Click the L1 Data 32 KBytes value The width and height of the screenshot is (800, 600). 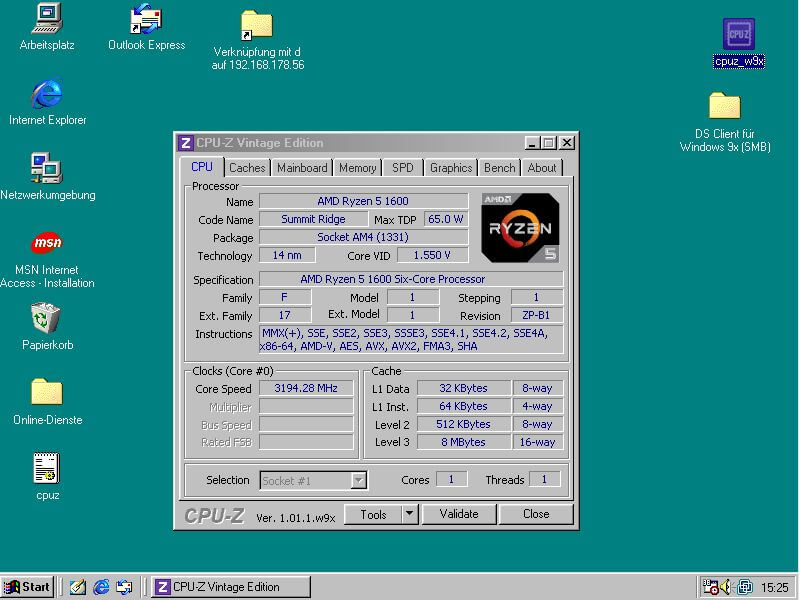click(x=464, y=388)
